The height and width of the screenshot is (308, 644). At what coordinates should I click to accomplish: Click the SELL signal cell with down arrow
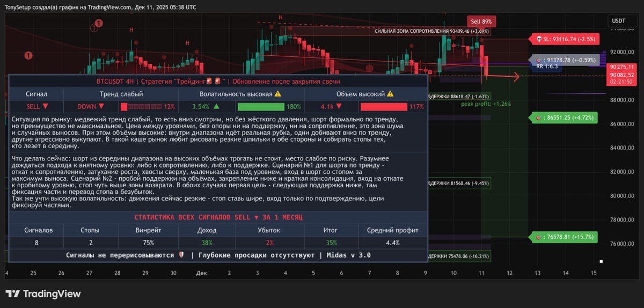pyautogui.click(x=37, y=107)
